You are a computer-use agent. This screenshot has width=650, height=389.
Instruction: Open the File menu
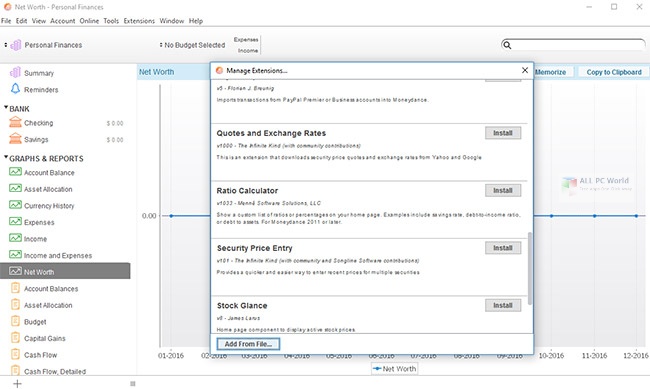click(x=6, y=21)
